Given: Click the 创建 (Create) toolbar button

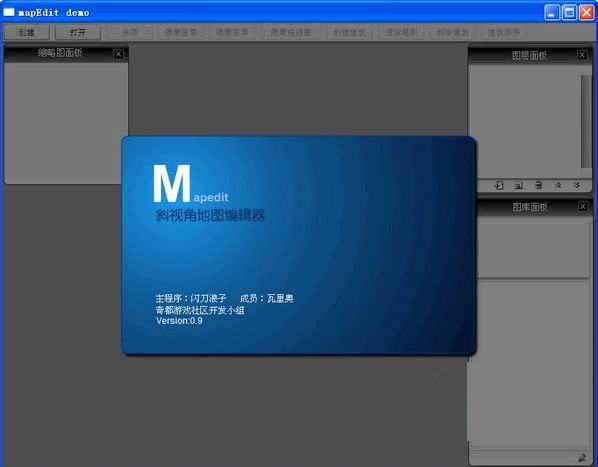Looking at the screenshot, I should tap(27, 32).
